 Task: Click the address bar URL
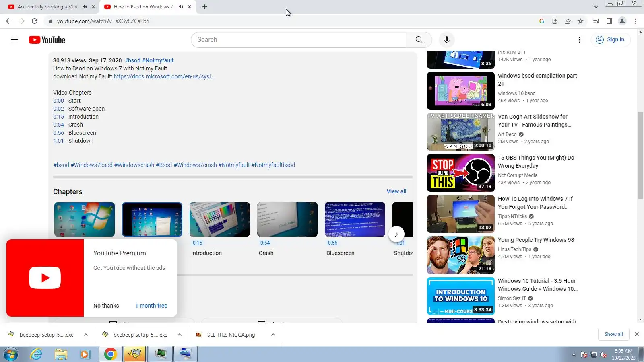click(103, 21)
